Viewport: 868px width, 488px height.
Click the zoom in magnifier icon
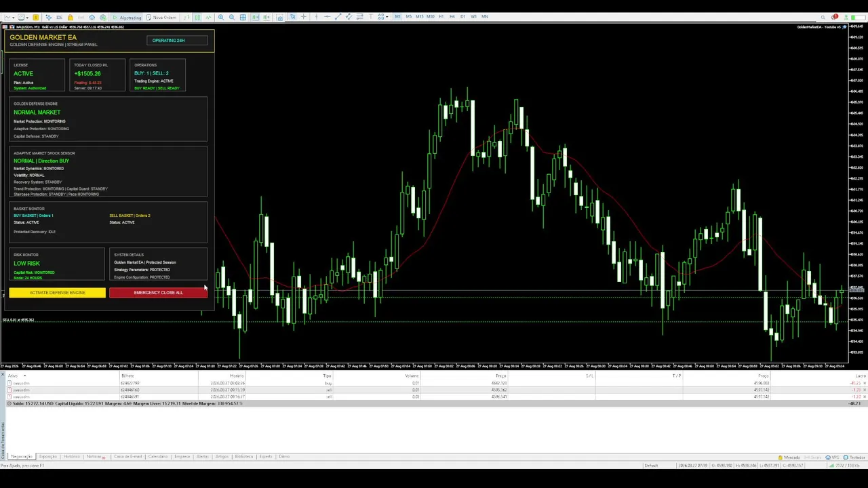pos(221,17)
